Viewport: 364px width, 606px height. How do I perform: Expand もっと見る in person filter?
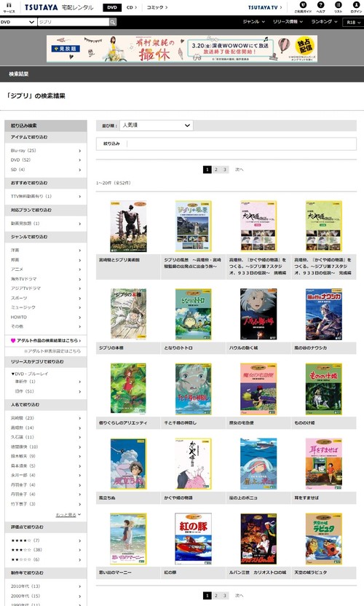68,515
